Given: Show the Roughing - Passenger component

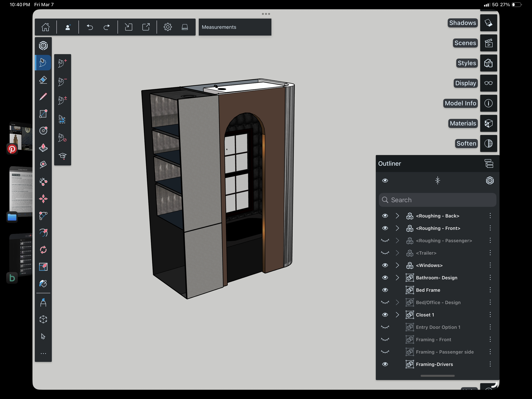Looking at the screenshot, I should click(385, 240).
